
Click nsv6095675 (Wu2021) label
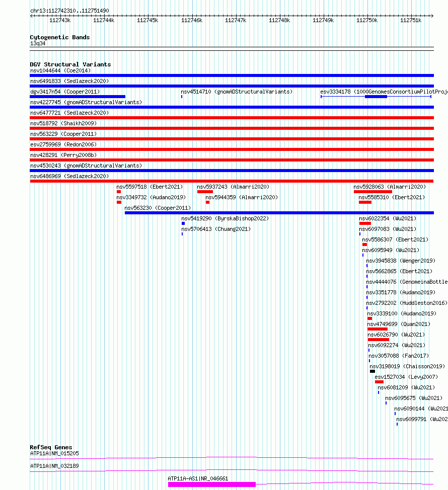[x=414, y=398]
